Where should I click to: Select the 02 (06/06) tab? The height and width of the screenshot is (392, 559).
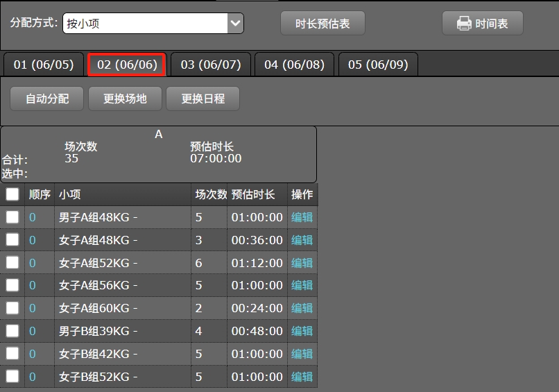pyautogui.click(x=127, y=65)
